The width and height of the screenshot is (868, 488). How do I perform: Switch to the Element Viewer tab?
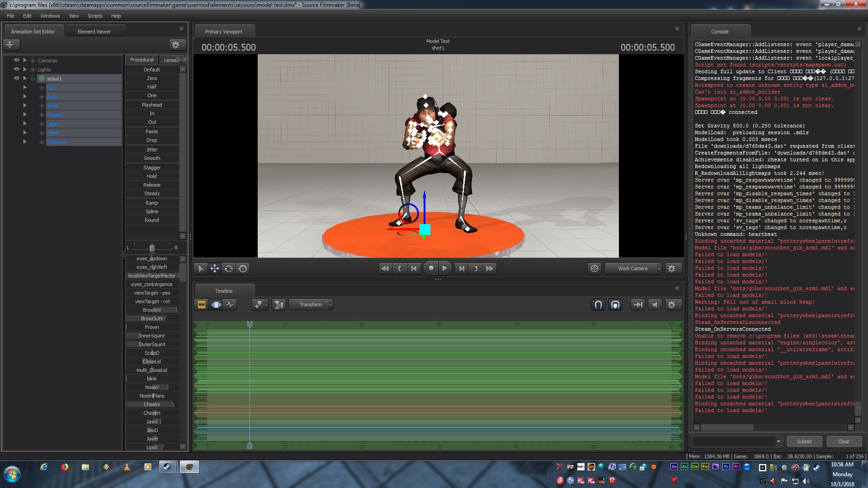tap(94, 32)
